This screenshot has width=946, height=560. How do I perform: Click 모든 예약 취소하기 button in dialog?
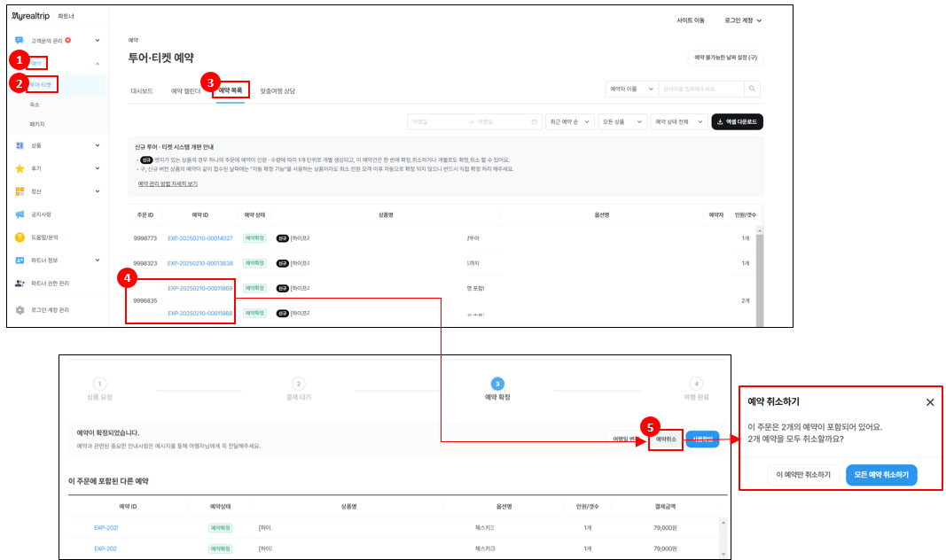point(881,475)
